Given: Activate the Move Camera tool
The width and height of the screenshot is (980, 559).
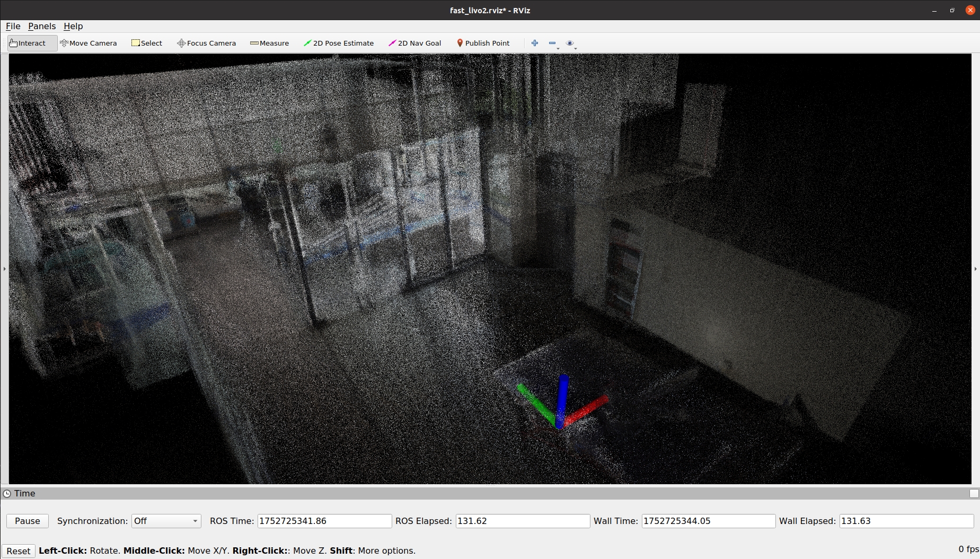Looking at the screenshot, I should coord(89,43).
